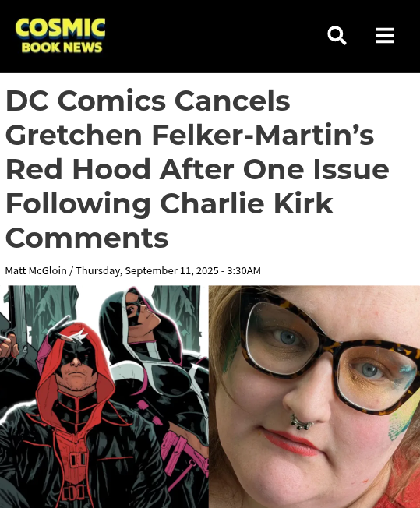
Task: Open the Red Hood comic cover image
Action: coord(104,397)
